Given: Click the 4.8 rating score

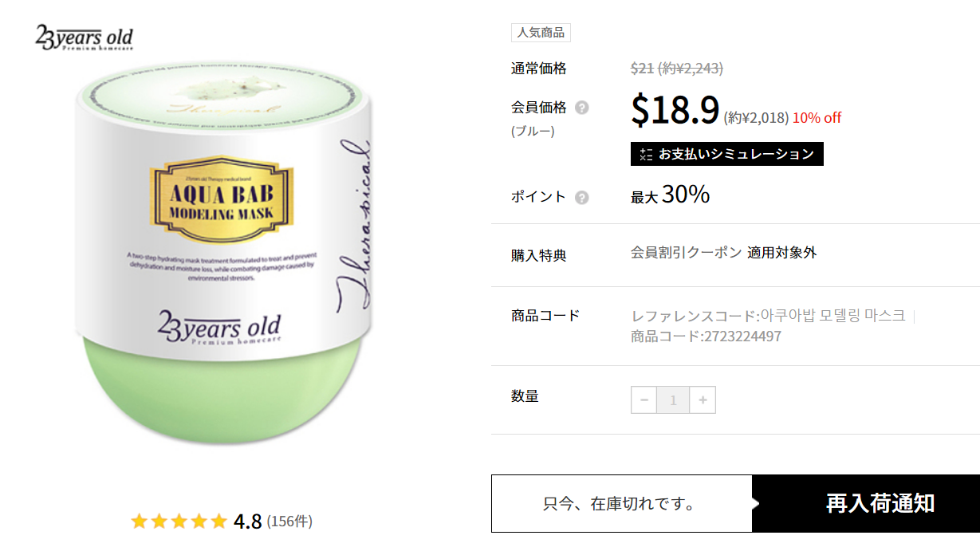Looking at the screenshot, I should pyautogui.click(x=248, y=521).
